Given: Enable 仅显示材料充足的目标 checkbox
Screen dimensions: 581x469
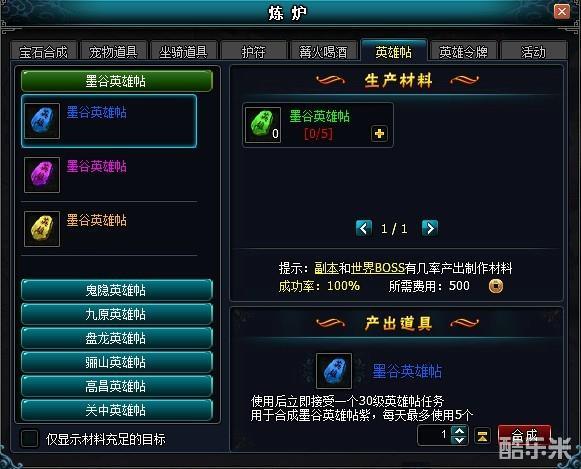Looking at the screenshot, I should (x=30, y=439).
